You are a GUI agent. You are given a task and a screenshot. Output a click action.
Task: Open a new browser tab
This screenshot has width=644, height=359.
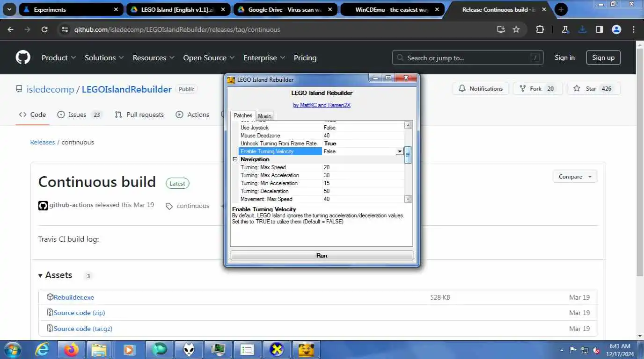561,9
